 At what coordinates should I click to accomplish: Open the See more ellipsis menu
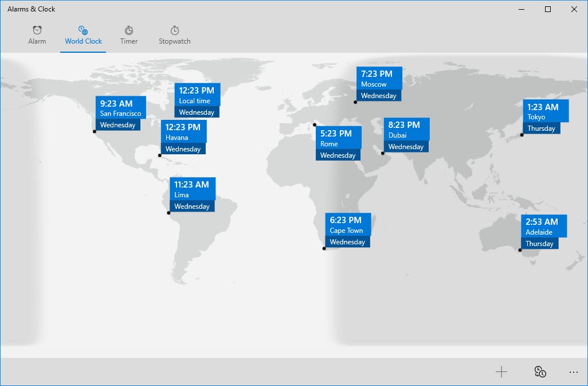click(574, 372)
